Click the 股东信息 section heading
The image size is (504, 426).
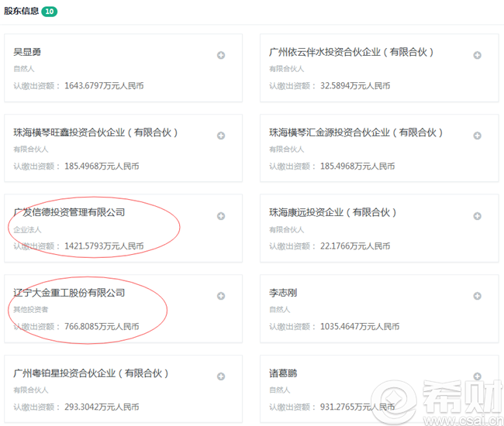coord(21,11)
